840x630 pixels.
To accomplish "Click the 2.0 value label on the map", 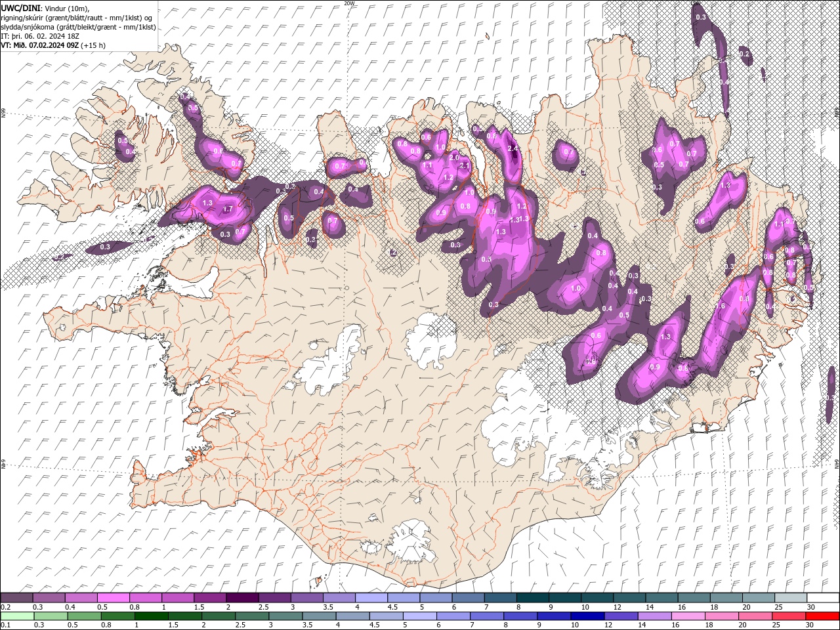I will pyautogui.click(x=453, y=157).
